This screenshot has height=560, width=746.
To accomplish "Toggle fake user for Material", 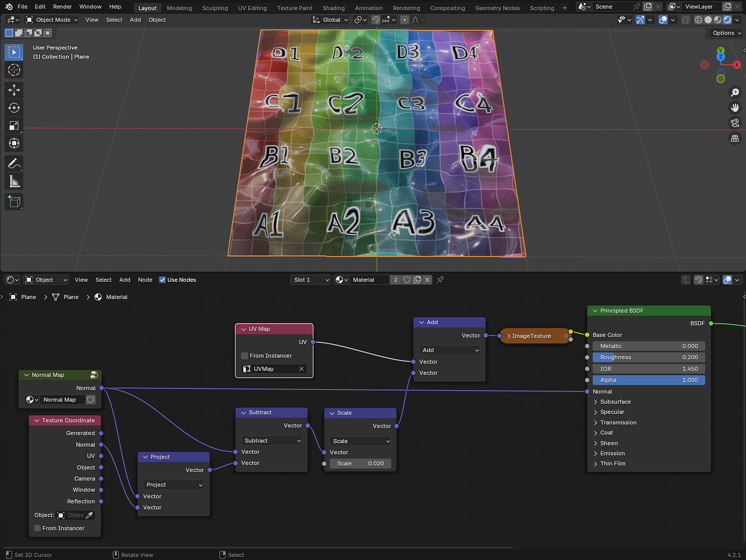I will click(407, 280).
